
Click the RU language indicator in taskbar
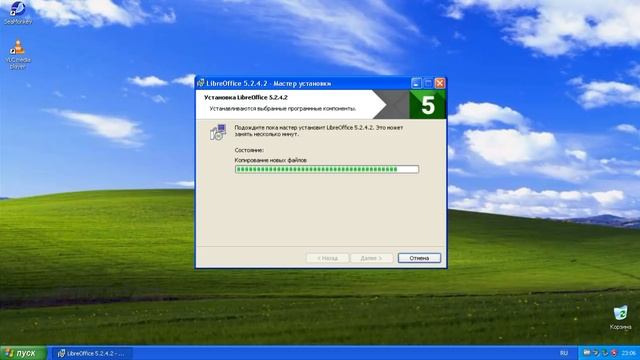pyautogui.click(x=564, y=353)
